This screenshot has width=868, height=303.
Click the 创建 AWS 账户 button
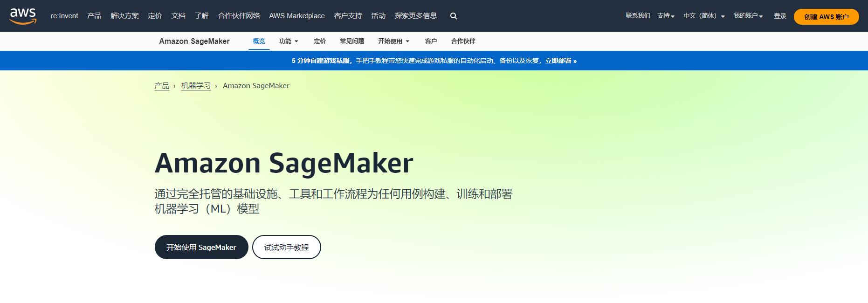click(826, 17)
